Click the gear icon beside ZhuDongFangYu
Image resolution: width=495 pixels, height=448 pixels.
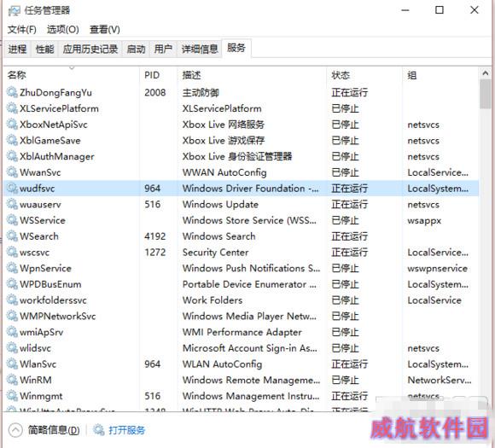click(12, 92)
